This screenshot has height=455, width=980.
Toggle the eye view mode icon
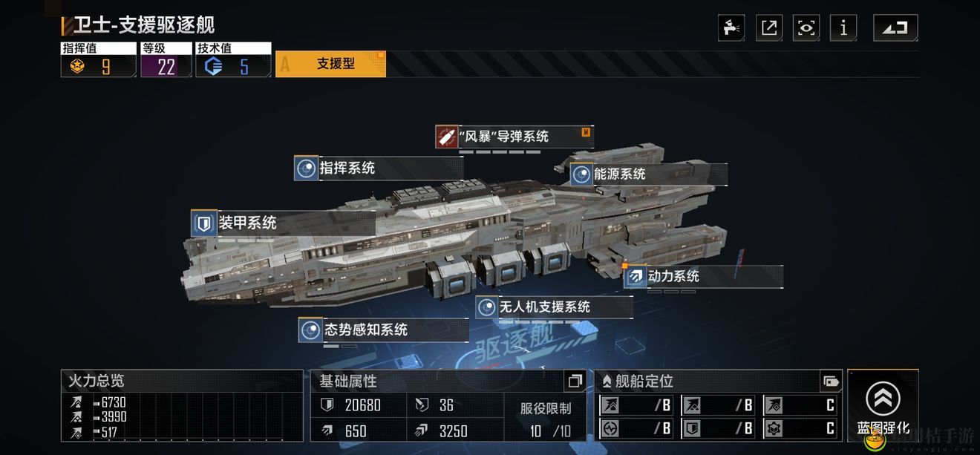coord(806,28)
